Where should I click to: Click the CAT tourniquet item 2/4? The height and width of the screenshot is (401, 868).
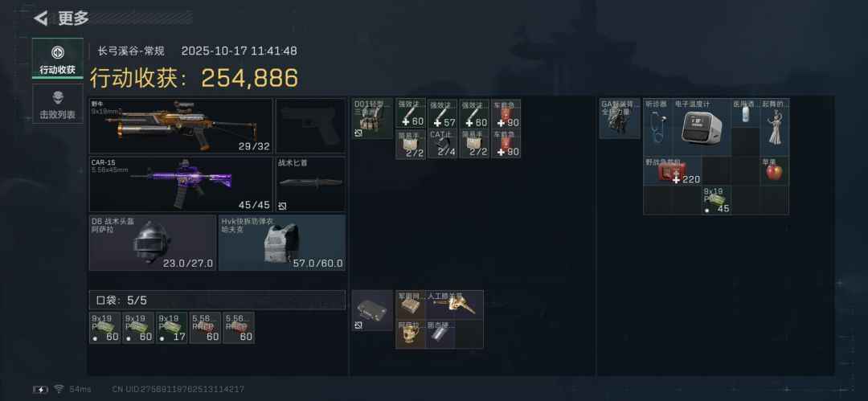pos(442,144)
